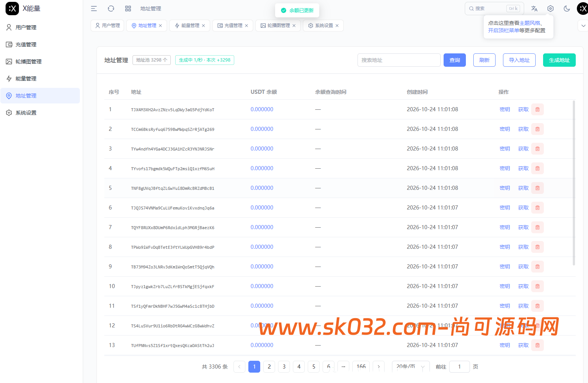The image size is (588, 383).
Task: Open 充值管理 in the sidebar
Action: (40, 44)
